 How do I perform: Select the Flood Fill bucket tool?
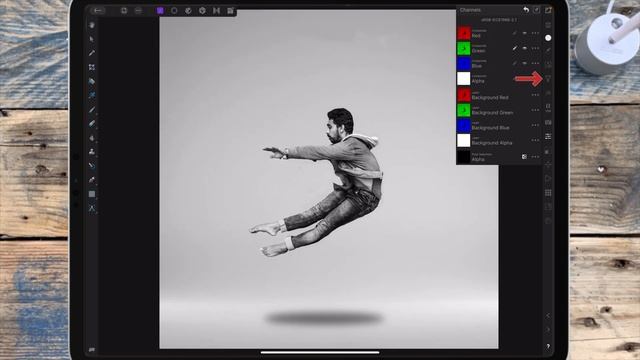(92, 81)
